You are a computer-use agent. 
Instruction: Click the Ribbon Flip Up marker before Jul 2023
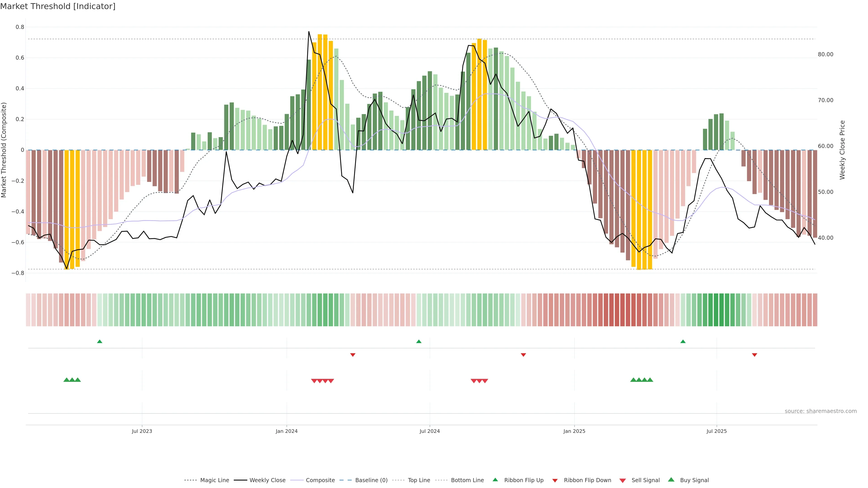tap(99, 342)
